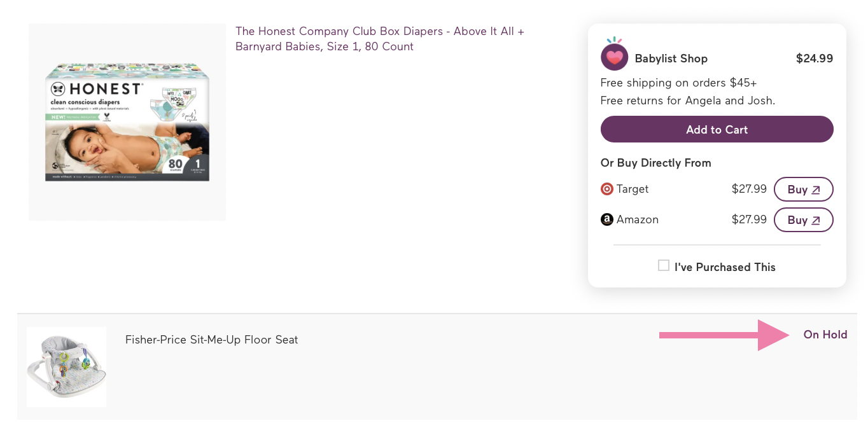Screen dimensions: 868x430
Task: Click the On Hold status link
Action: point(825,335)
